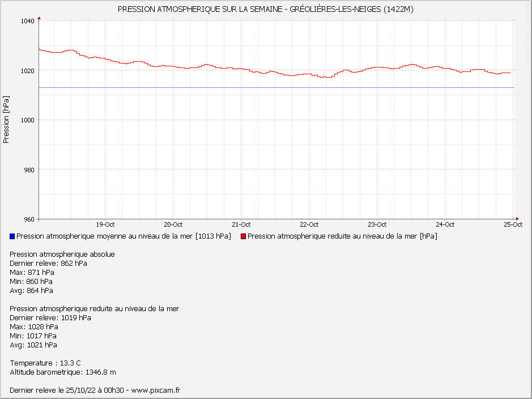
Task: Click the red arrow ending the date axis
Action: point(516,218)
